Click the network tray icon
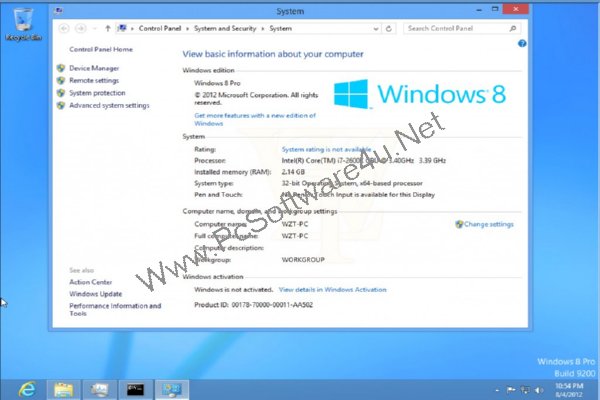This screenshot has height=400, width=600. pos(525,390)
